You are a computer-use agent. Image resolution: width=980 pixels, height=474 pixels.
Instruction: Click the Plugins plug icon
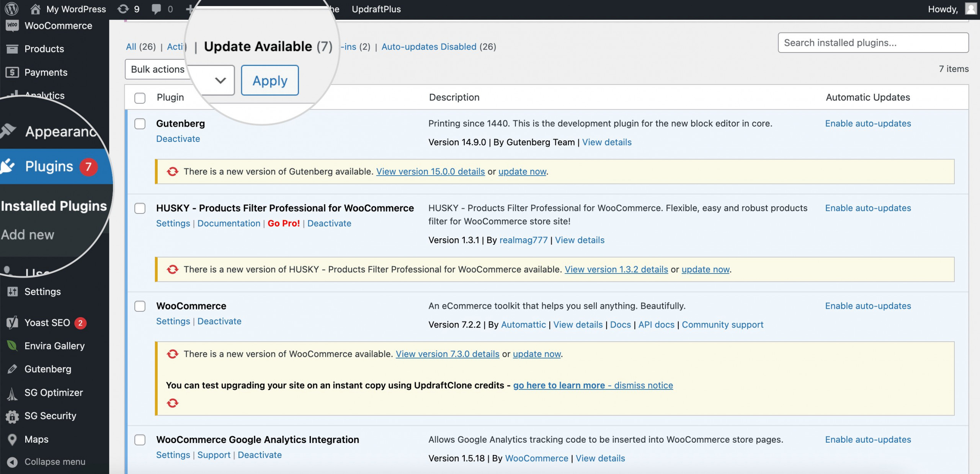pyautogui.click(x=8, y=166)
